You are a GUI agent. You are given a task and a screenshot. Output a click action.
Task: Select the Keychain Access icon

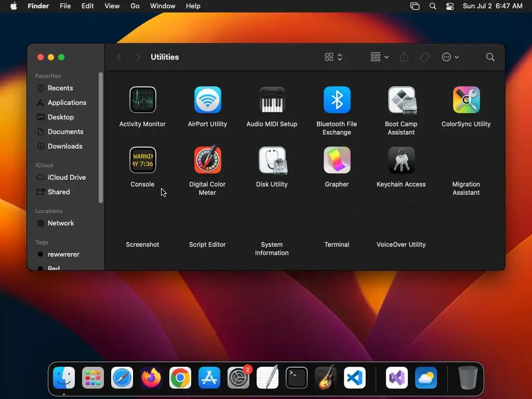[401, 160]
